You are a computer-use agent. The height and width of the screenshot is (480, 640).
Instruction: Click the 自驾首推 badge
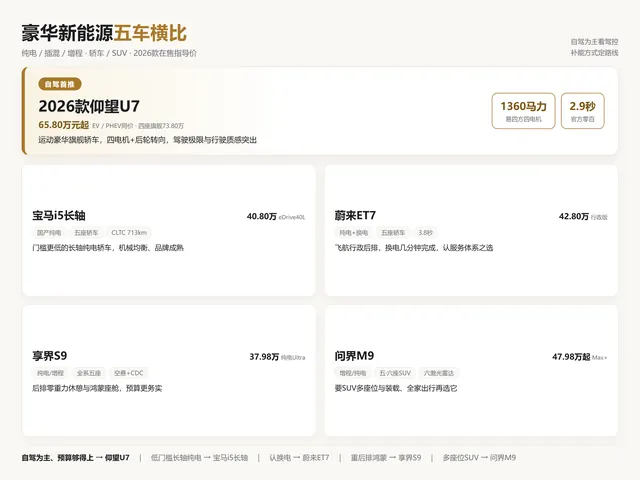(60, 84)
